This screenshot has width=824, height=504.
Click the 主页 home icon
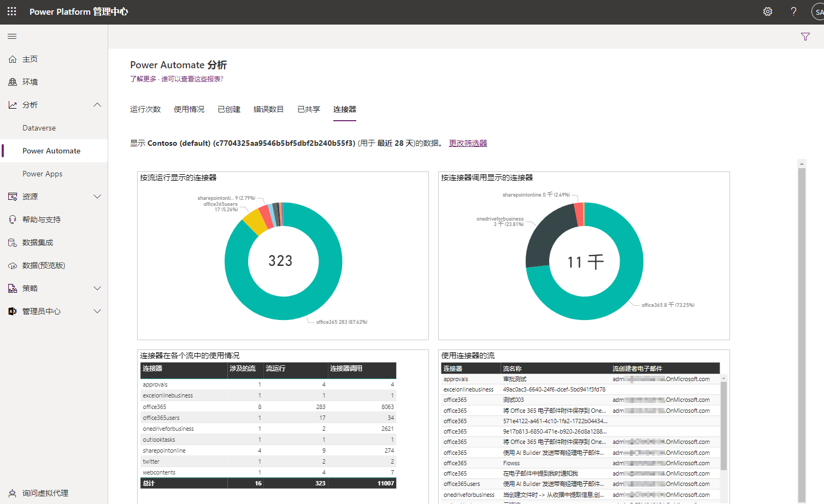[13, 59]
